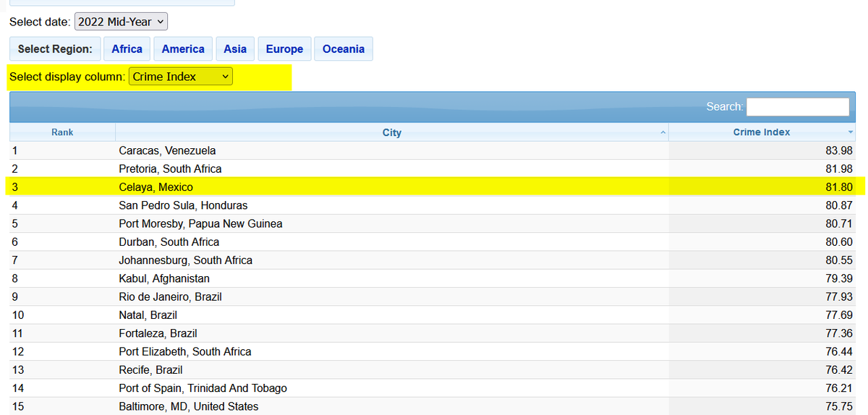The image size is (868, 415).
Task: Click the crime index value 79.39
Action: [838, 278]
